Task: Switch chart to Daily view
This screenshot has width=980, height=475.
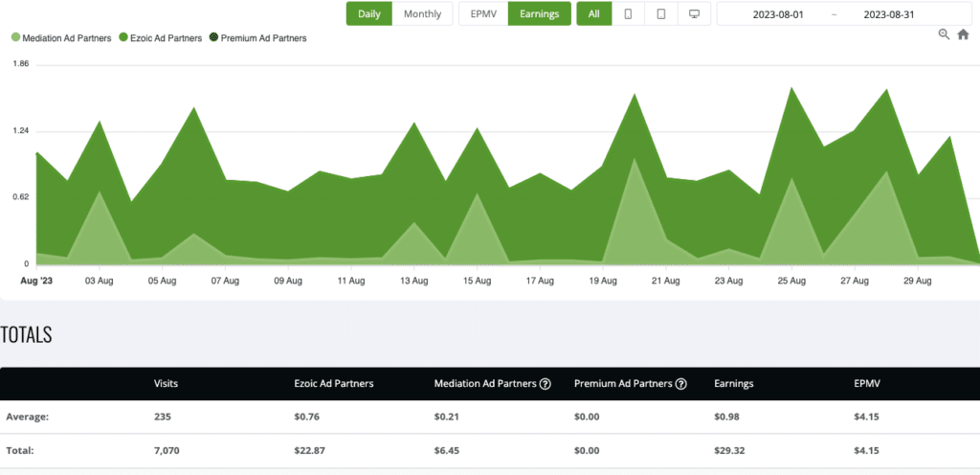Action: (x=369, y=13)
